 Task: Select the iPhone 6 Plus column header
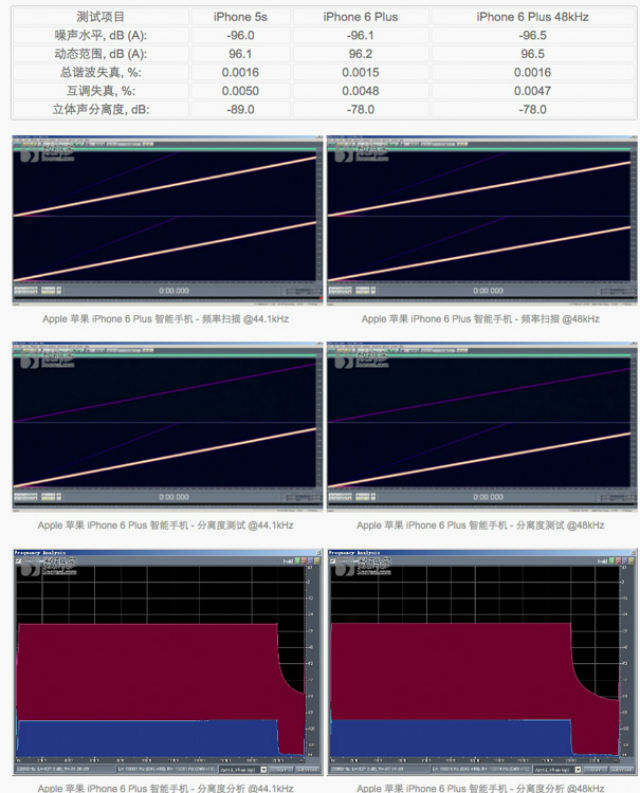pos(360,17)
